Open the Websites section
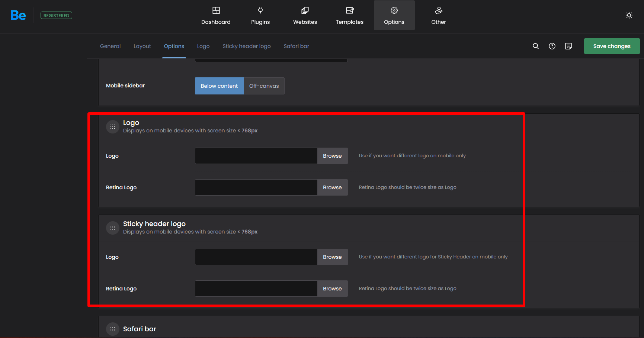644x338 pixels. click(305, 16)
